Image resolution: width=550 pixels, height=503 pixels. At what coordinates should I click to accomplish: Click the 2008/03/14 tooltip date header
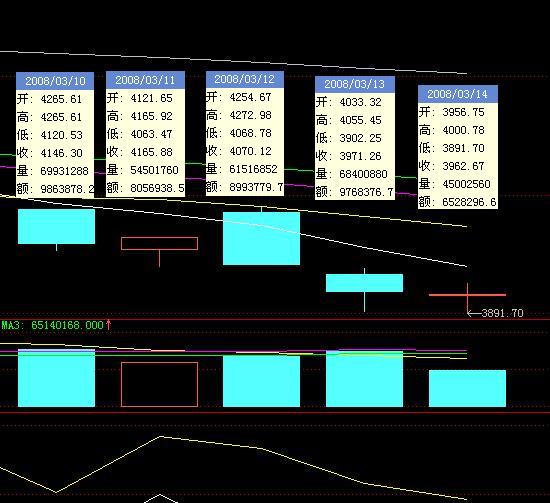coord(457,94)
